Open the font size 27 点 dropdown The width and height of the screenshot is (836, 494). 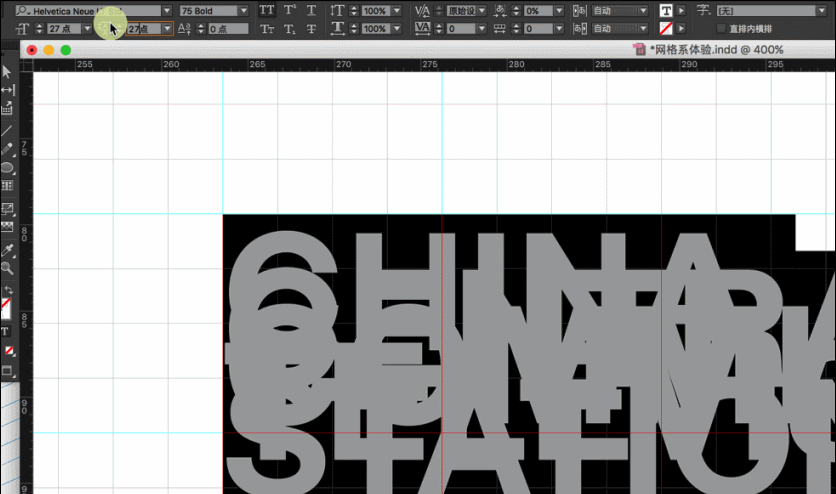tap(87, 29)
